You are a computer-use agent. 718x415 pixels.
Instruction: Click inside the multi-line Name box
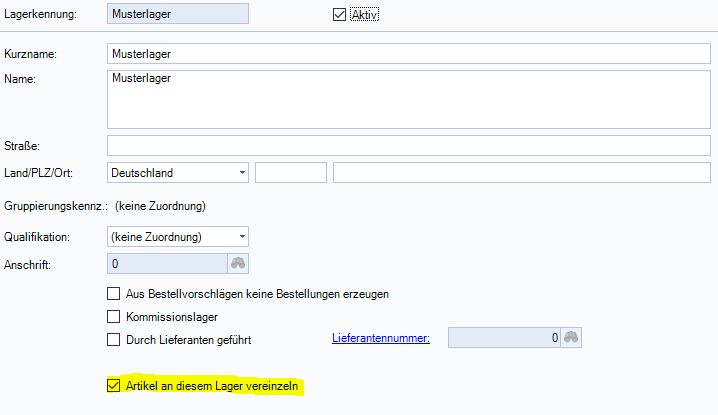click(x=394, y=98)
